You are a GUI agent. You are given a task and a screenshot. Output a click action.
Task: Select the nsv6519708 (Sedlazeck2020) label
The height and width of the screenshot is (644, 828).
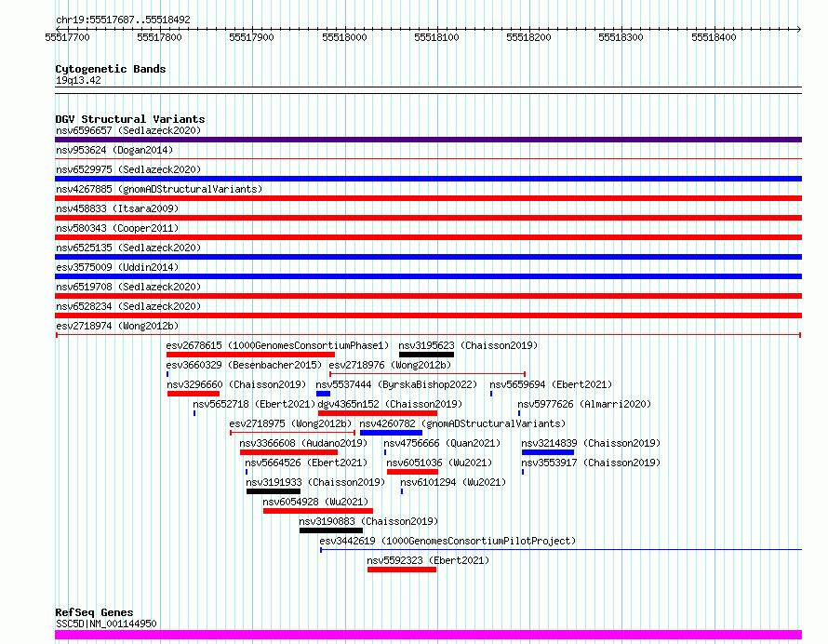click(128, 287)
